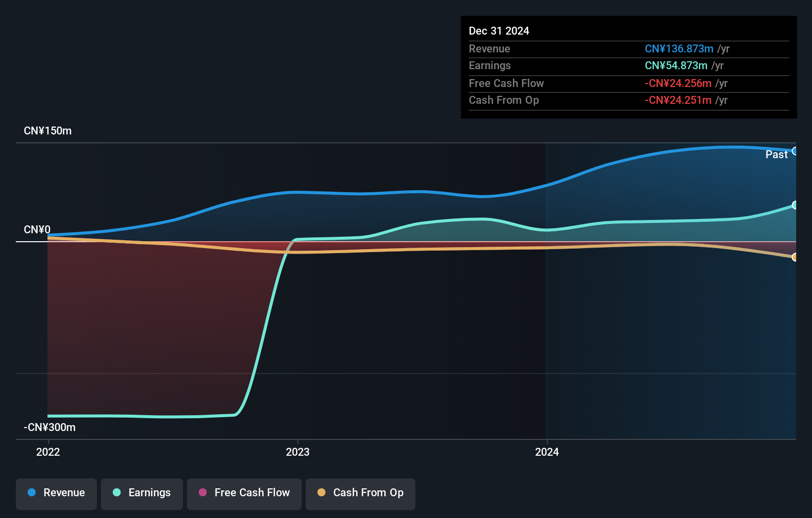Click the Revenue row label in tooltip
Image resolution: width=812 pixels, height=518 pixels.
point(490,49)
